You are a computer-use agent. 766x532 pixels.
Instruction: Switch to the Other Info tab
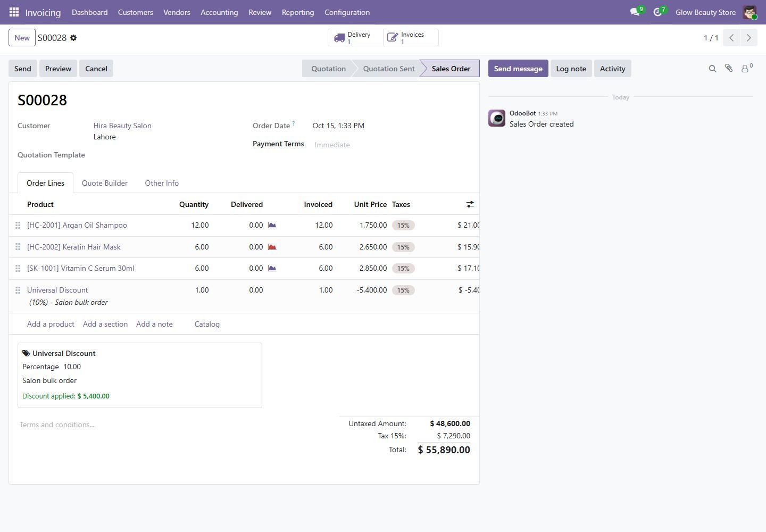(x=162, y=183)
